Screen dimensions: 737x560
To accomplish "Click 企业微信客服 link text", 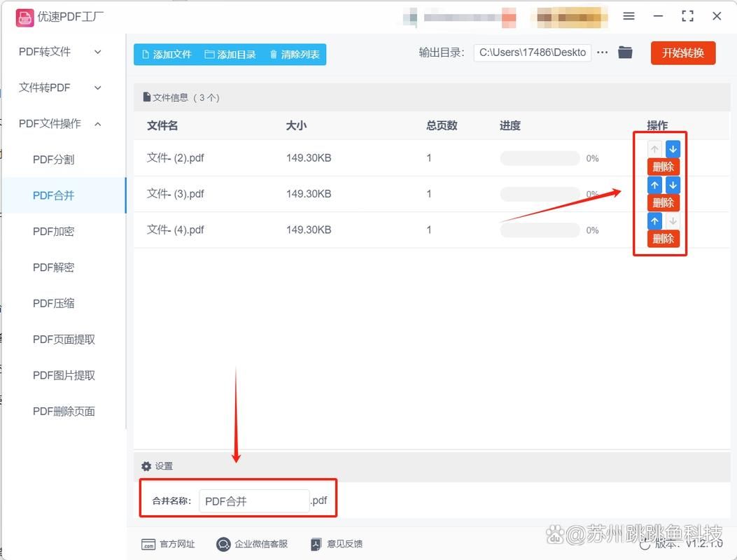I will 261,544.
